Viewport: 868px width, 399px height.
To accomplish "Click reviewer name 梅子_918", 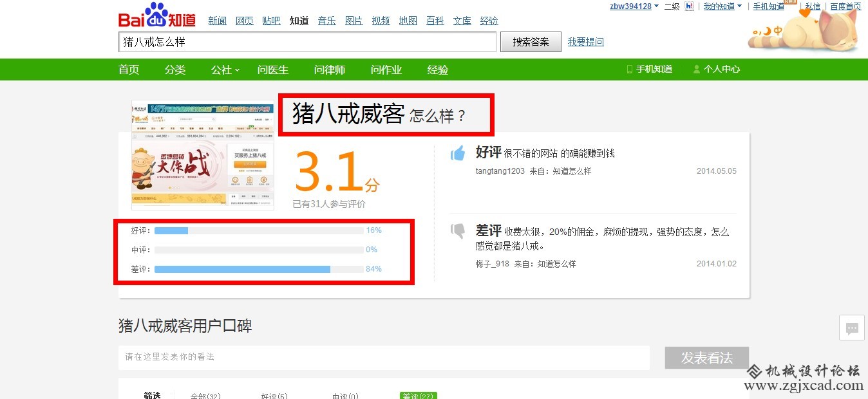I will point(493,264).
